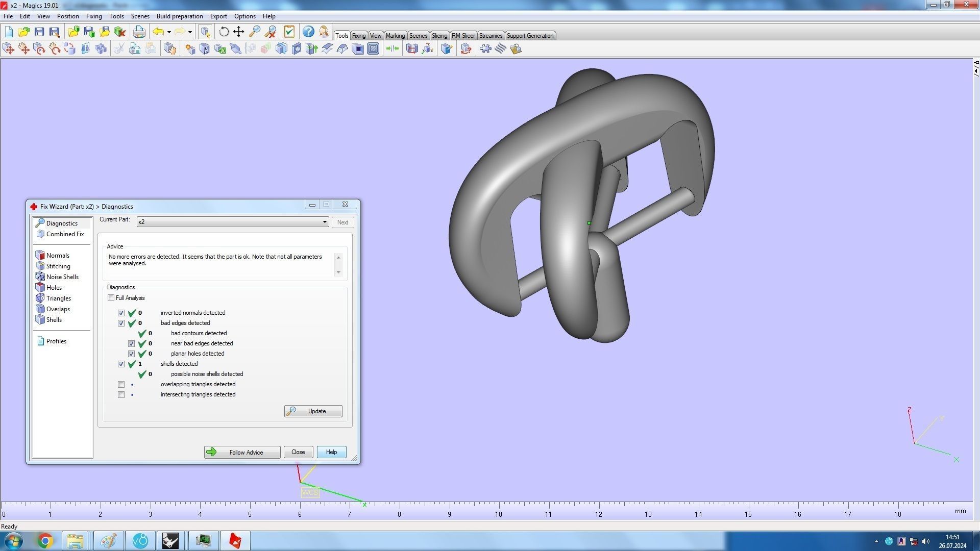Select the Pan view cross-arrows tool
The image size is (980, 551).
[x=239, y=32]
